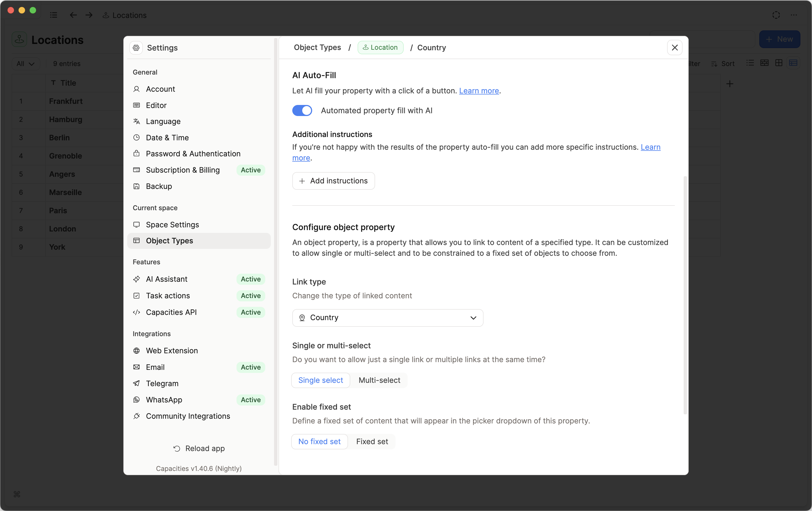
Task: Open Email integration settings
Action: click(x=199, y=367)
